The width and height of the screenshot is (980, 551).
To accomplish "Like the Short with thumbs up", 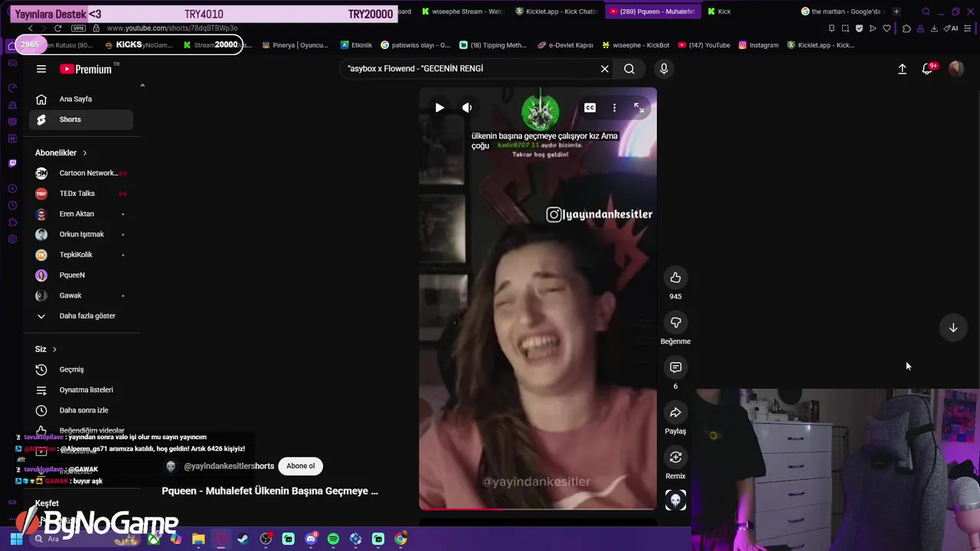I will (675, 278).
